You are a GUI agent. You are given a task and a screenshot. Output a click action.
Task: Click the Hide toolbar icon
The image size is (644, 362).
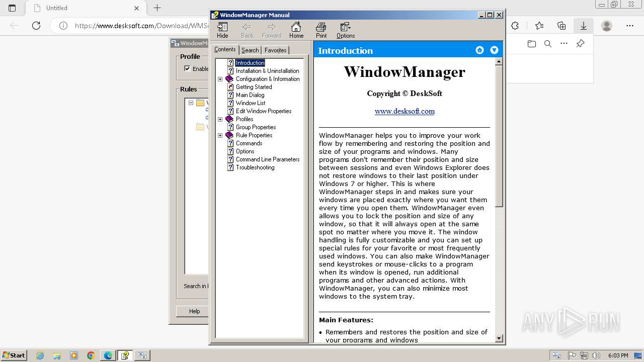pos(222,30)
